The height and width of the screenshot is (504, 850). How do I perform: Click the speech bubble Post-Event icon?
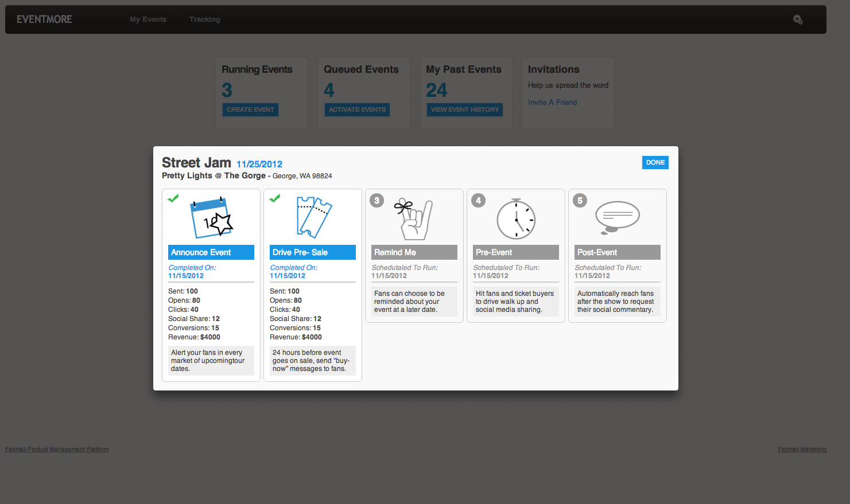pyautogui.click(x=617, y=217)
